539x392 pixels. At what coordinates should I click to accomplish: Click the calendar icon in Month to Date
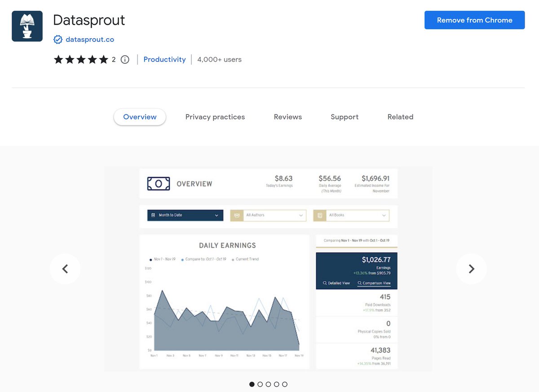[x=153, y=215]
